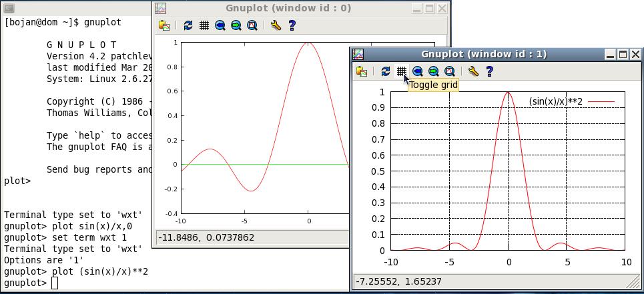Click the terminal prompt cursor
644x294 pixels.
coord(54,283)
